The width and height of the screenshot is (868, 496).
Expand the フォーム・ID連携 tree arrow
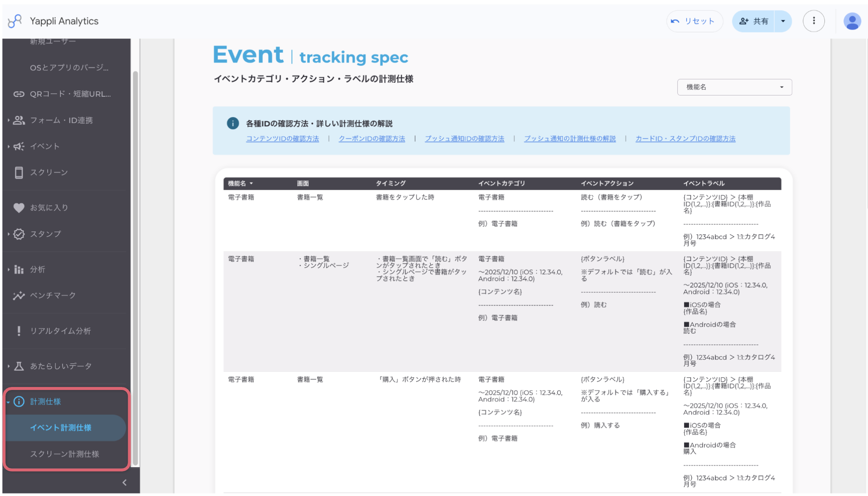coord(8,120)
